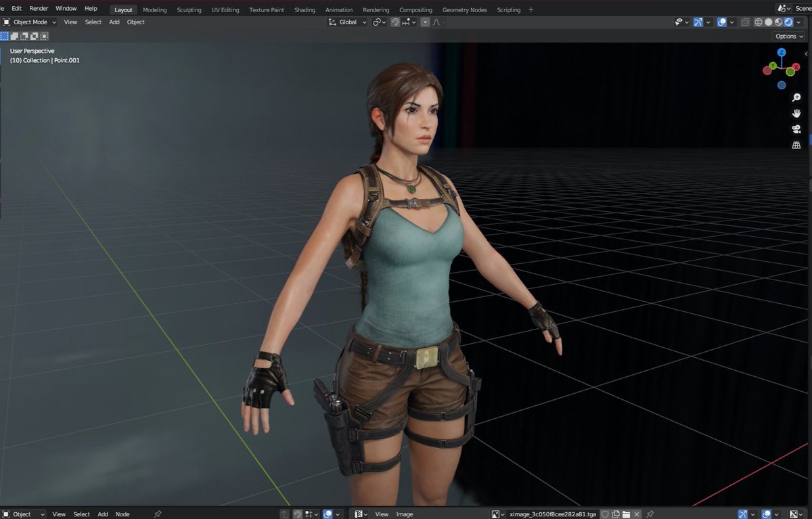Open the Object Mode dropdown
Viewport: 812px width, 519px height.
coord(29,22)
